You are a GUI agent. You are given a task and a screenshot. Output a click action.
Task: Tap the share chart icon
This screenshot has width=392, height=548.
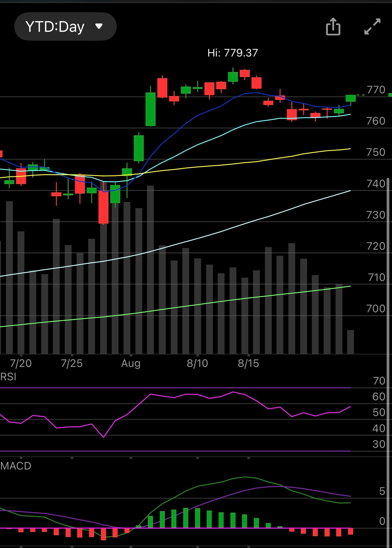click(x=333, y=26)
